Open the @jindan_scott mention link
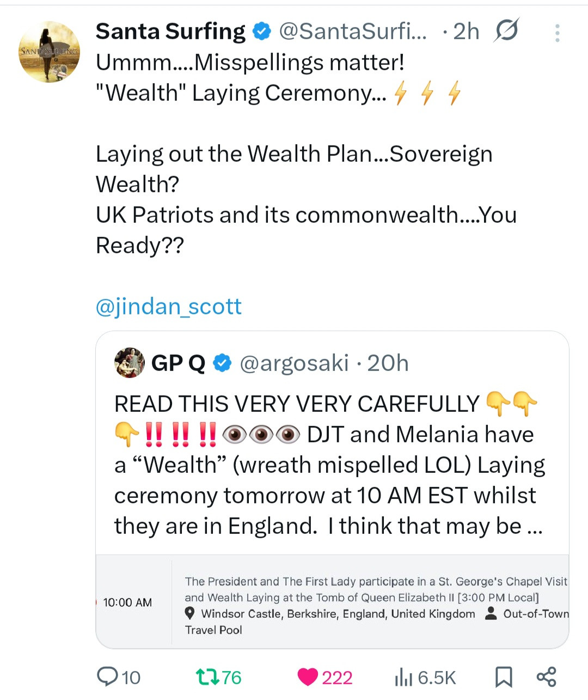Viewport: 588px width, 700px height. click(x=169, y=307)
